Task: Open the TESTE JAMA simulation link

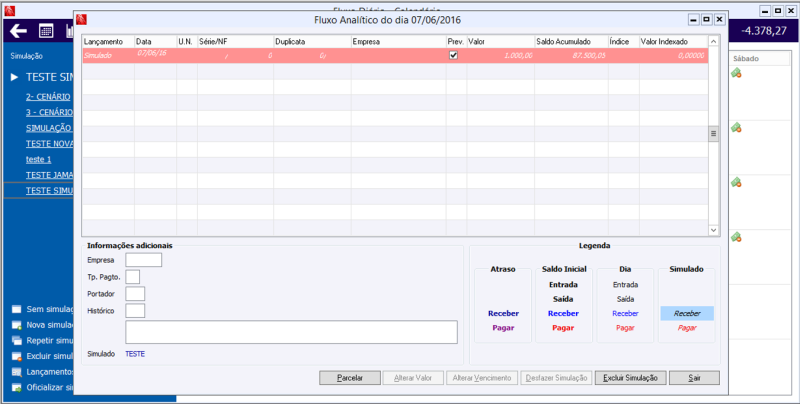Action: [x=49, y=175]
